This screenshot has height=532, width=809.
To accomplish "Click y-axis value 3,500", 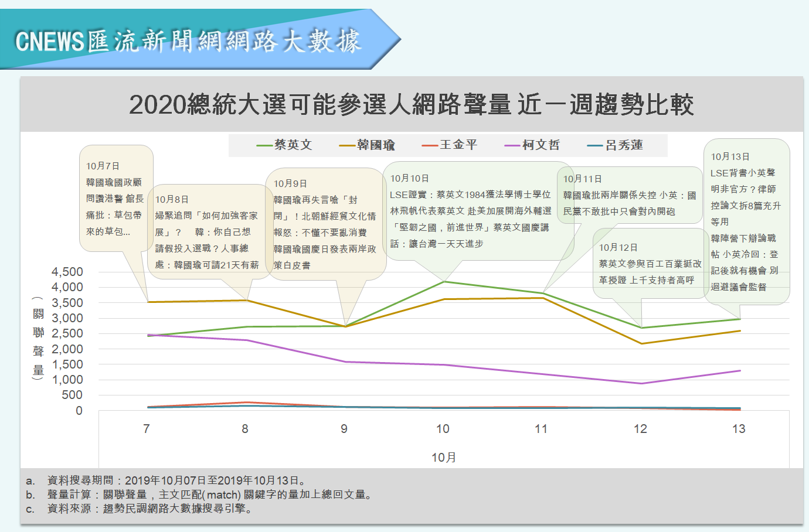I will click(67, 303).
